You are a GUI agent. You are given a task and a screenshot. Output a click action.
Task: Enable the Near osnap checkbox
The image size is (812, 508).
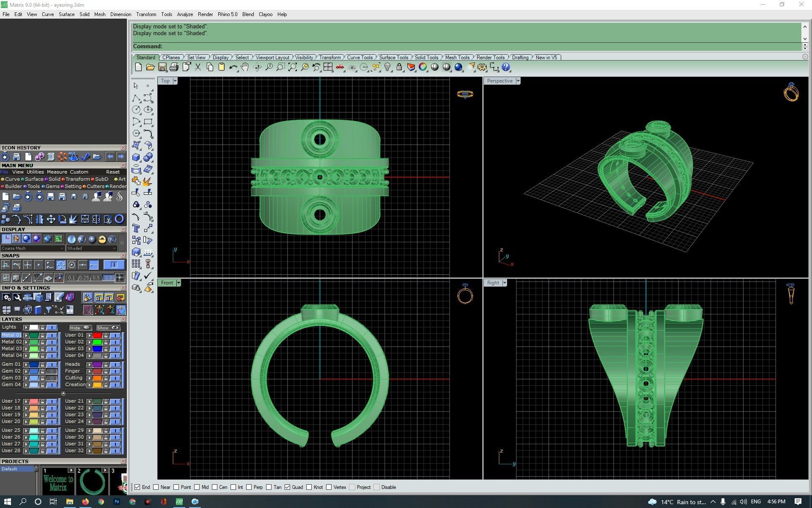click(156, 487)
